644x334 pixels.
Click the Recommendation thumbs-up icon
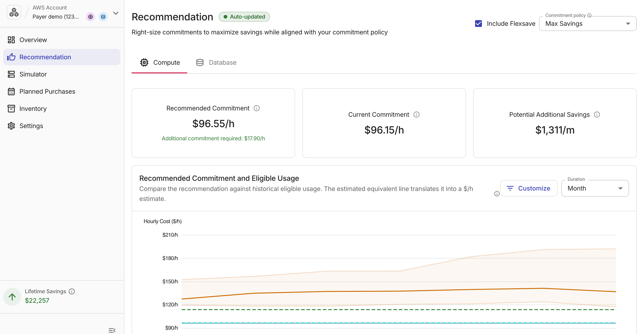click(11, 57)
